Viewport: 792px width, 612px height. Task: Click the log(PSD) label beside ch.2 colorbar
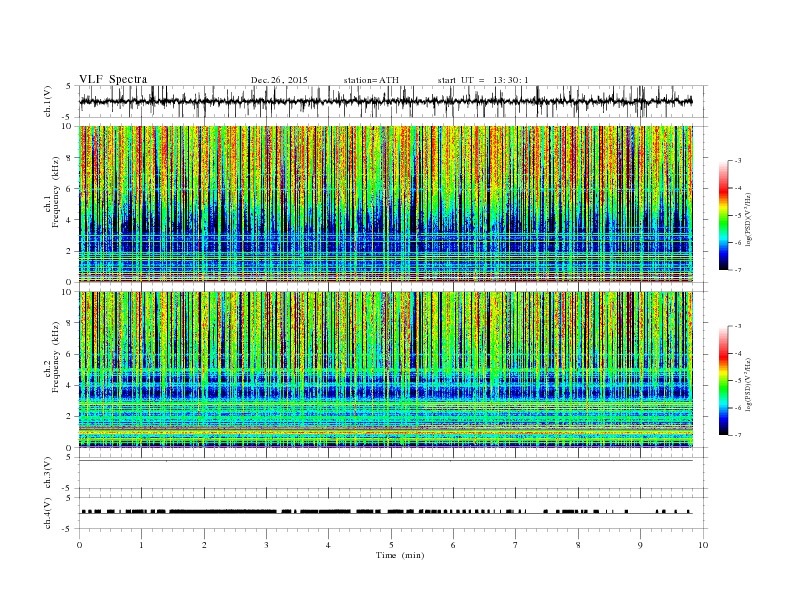[748, 384]
